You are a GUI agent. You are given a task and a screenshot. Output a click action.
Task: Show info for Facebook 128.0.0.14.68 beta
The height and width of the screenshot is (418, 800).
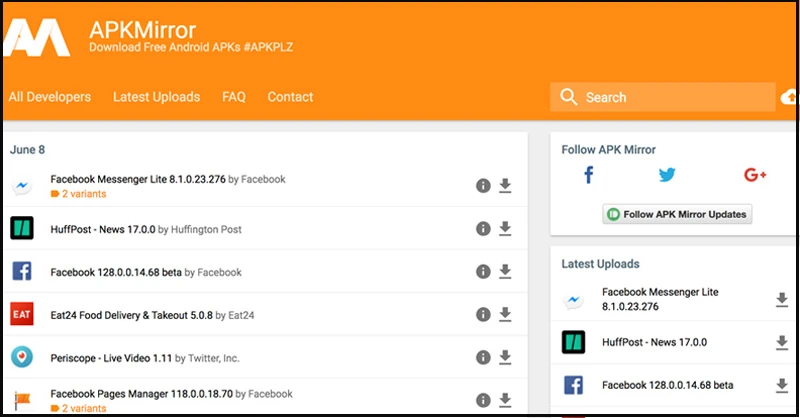[483, 272]
